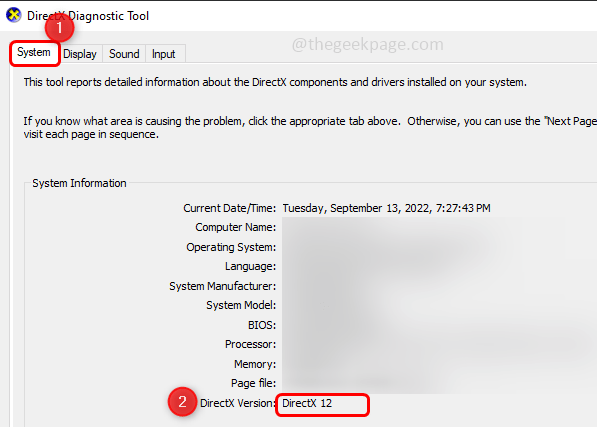Click the Computer Name label

(x=236, y=227)
